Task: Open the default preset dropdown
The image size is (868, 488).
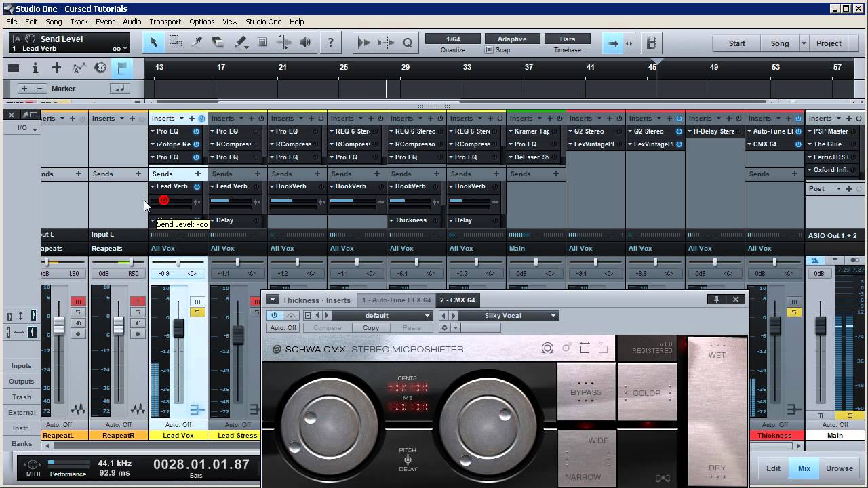Action: coord(382,315)
